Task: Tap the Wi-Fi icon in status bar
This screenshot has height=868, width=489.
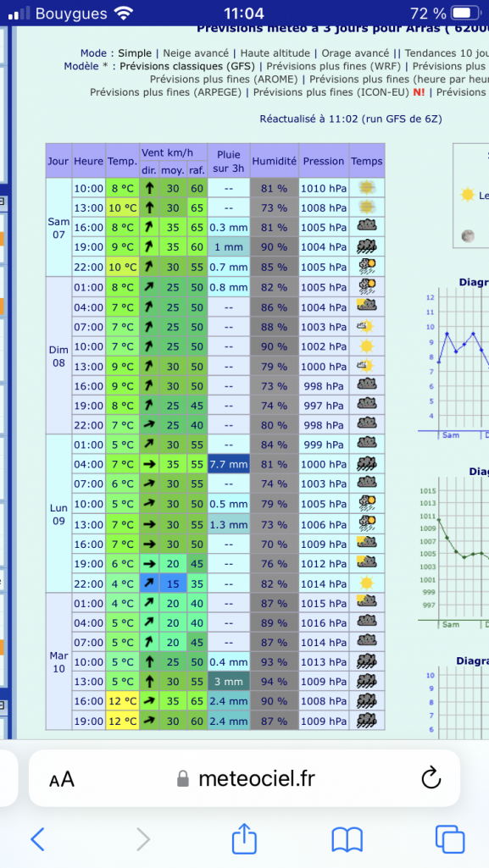Action: coord(124,14)
